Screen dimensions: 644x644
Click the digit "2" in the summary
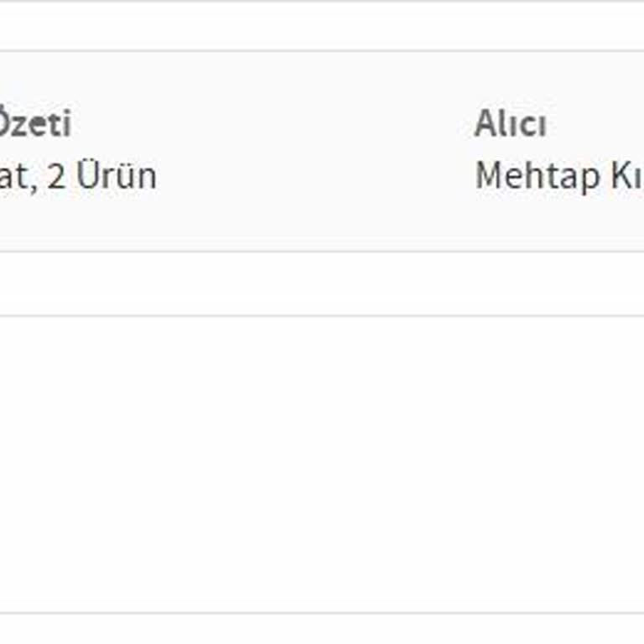click(55, 176)
